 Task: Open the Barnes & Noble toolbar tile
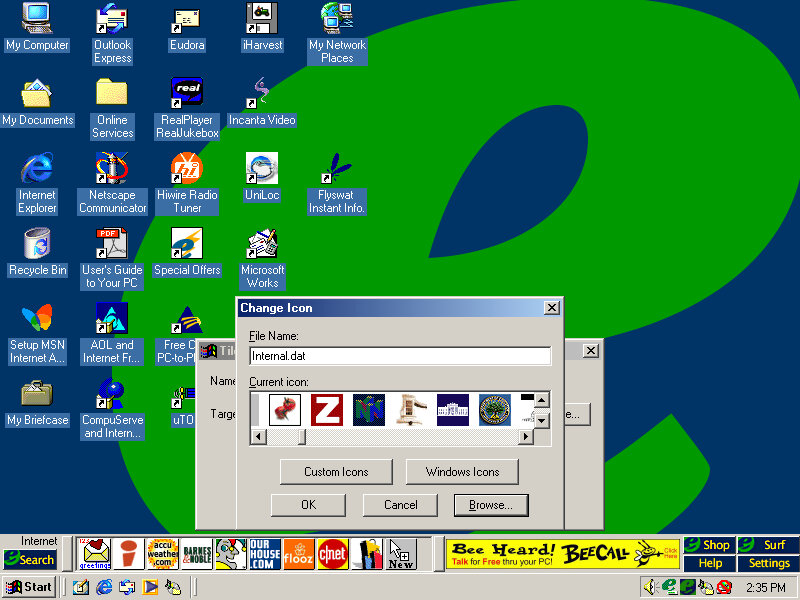click(197, 554)
